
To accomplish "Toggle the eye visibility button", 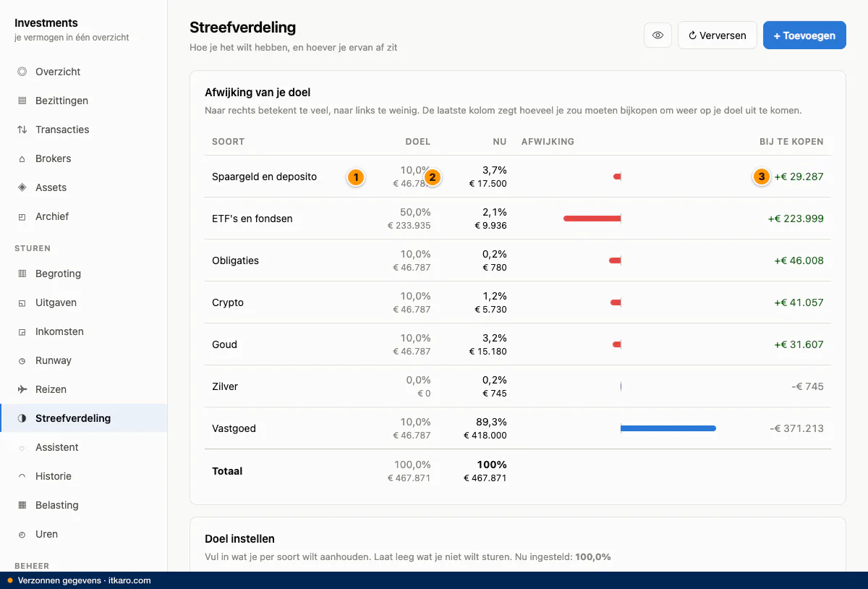I will 658,35.
